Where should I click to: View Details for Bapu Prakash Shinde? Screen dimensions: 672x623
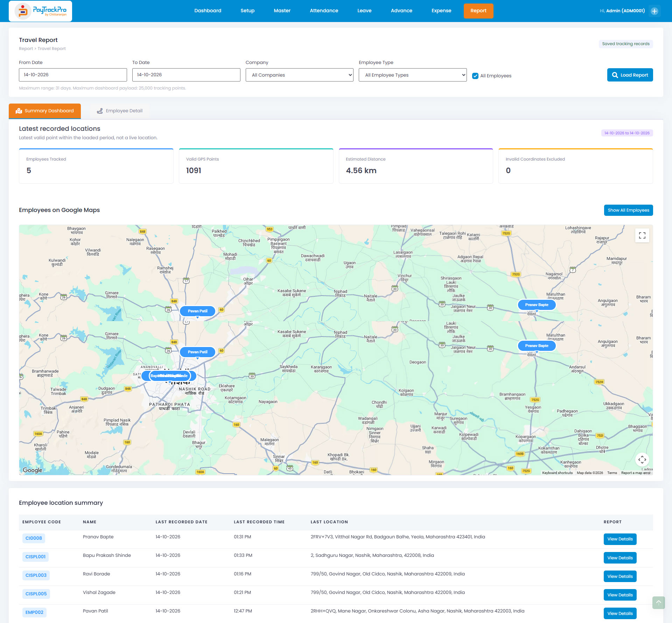tap(620, 558)
